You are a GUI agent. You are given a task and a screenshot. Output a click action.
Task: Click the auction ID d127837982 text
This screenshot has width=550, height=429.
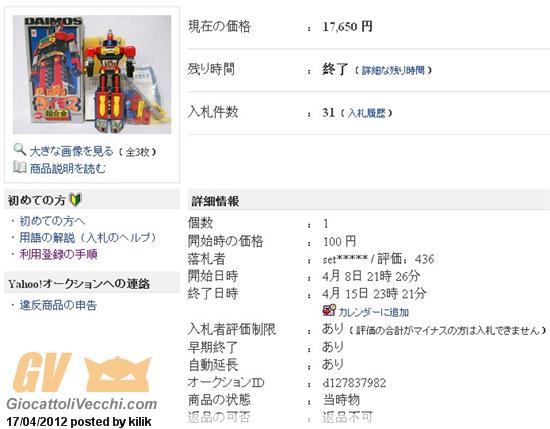[354, 383]
